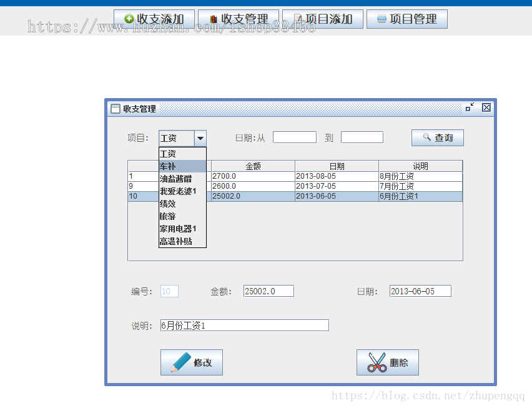Open 收支添加 toolbar button
This screenshot has height=408, width=532.
pos(154,19)
